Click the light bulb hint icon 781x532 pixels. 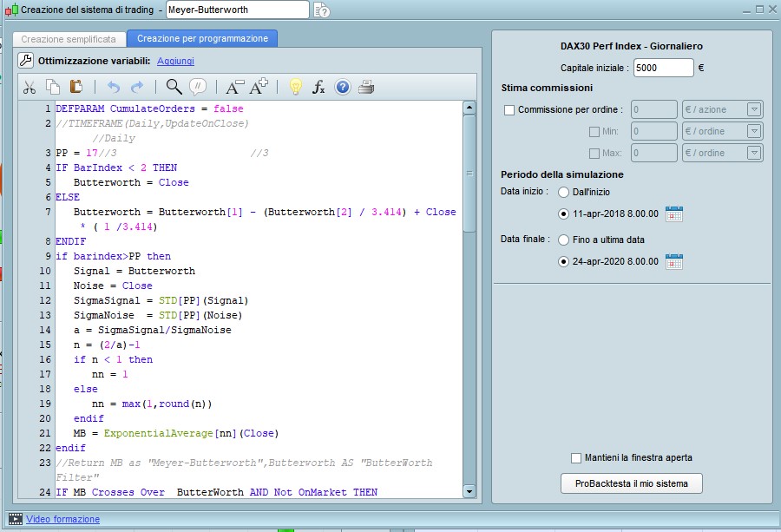click(295, 87)
